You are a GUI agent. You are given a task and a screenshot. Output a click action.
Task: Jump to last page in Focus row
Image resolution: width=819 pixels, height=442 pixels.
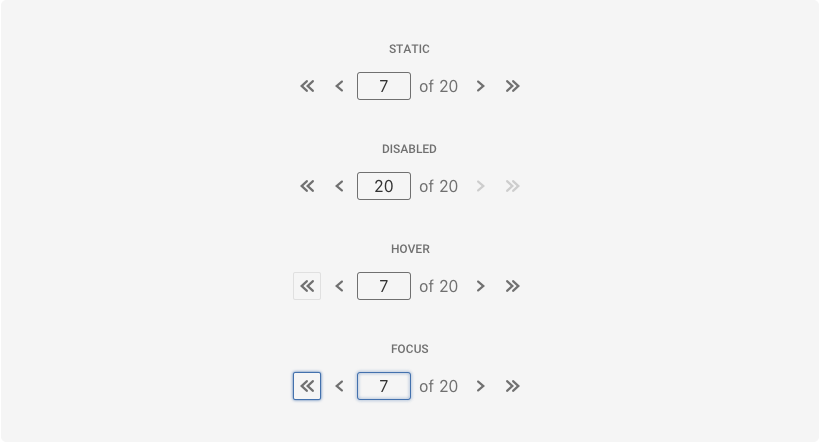513,386
